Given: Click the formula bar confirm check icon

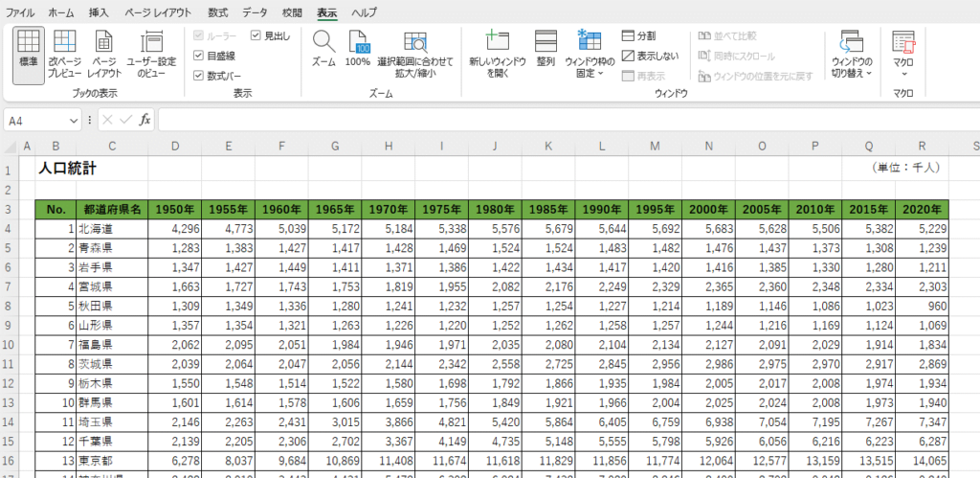Looking at the screenshot, I should pyautogui.click(x=126, y=120).
